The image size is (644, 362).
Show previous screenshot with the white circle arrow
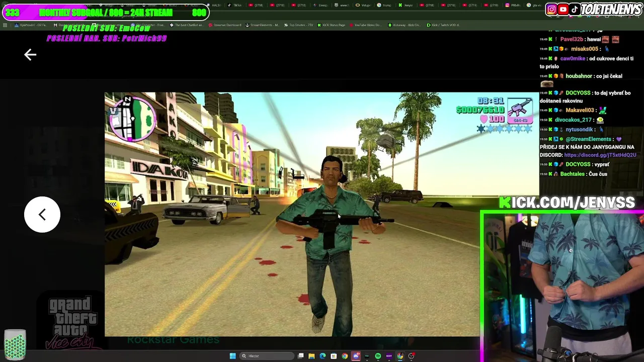click(x=42, y=215)
